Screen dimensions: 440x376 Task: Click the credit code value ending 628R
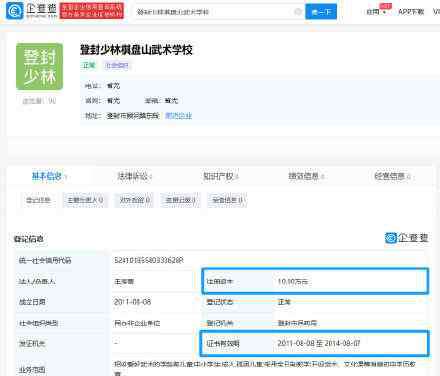coord(149,260)
